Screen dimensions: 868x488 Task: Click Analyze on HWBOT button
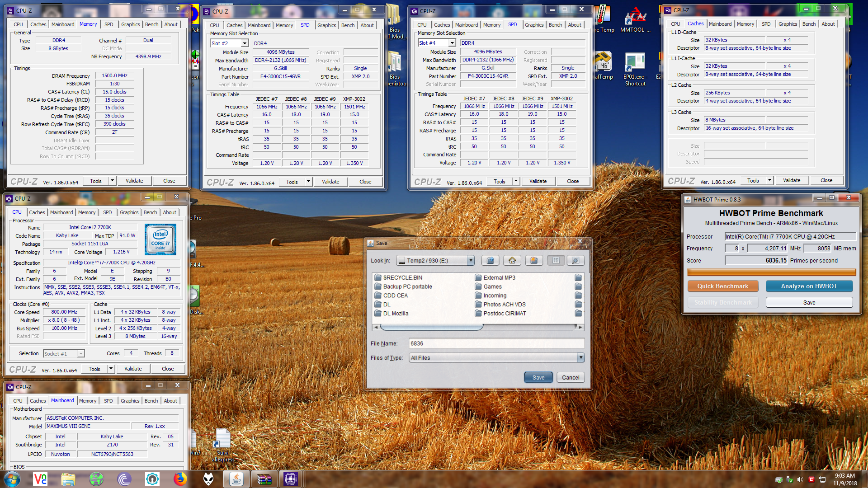pyautogui.click(x=809, y=286)
